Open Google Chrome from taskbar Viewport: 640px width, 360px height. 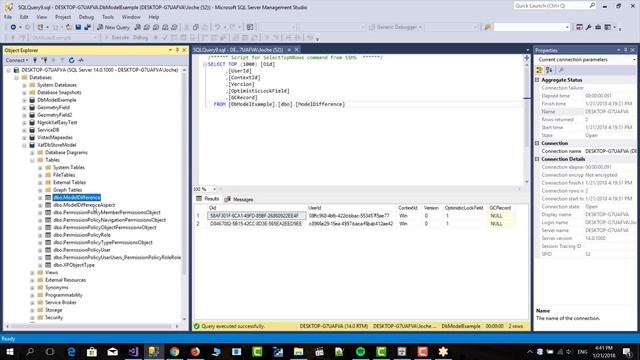(x=174, y=351)
